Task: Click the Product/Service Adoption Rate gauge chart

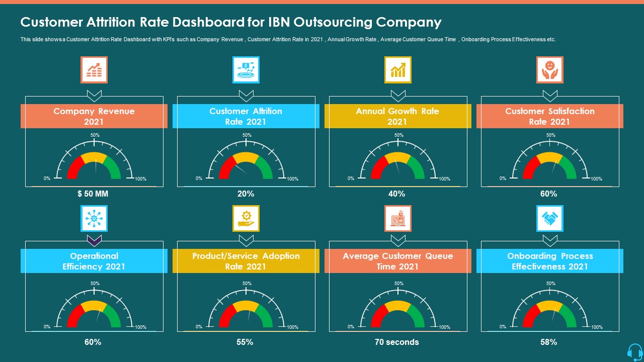Action: coord(246,307)
